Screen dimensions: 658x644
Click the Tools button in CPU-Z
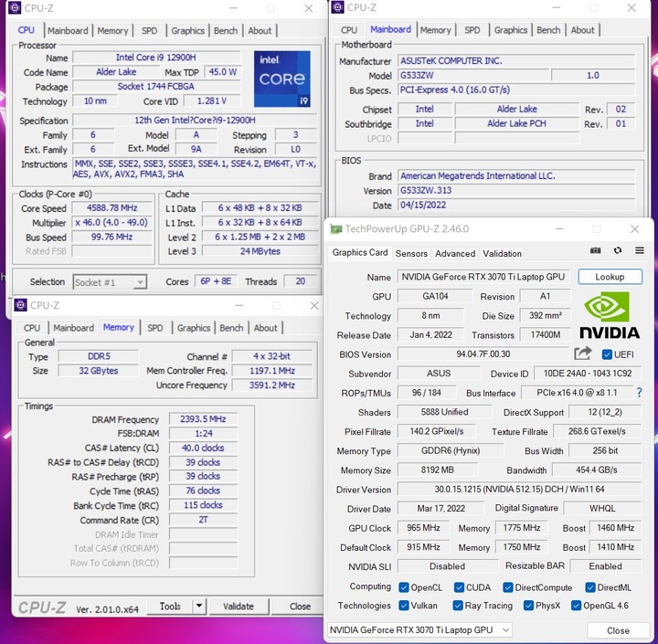(170, 607)
